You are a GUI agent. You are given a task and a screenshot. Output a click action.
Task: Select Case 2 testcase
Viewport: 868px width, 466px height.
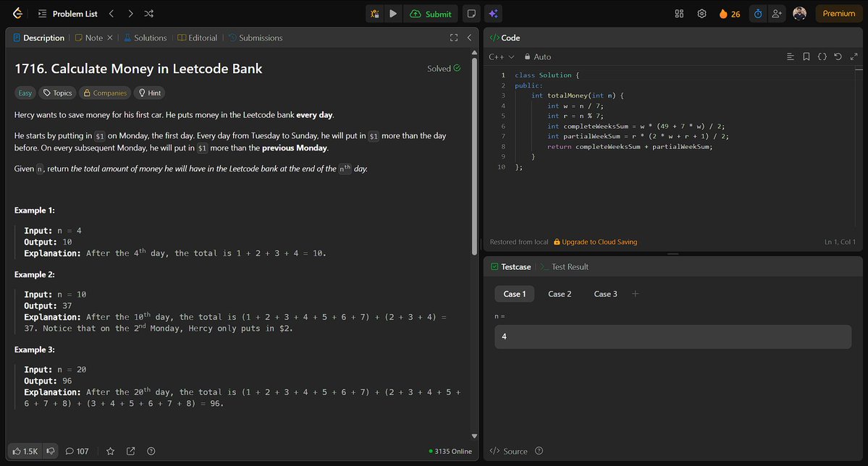pyautogui.click(x=560, y=294)
